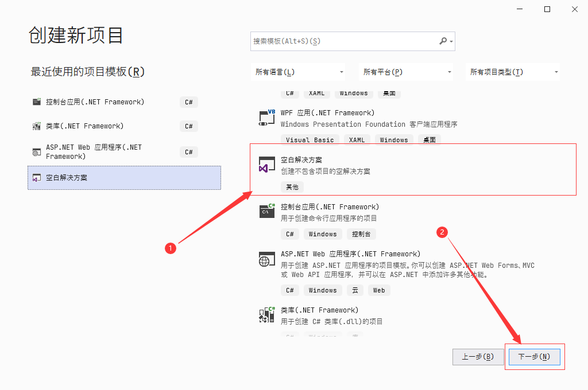
Task: Click the C# badge beside recent ASP.NET item
Action: point(188,152)
